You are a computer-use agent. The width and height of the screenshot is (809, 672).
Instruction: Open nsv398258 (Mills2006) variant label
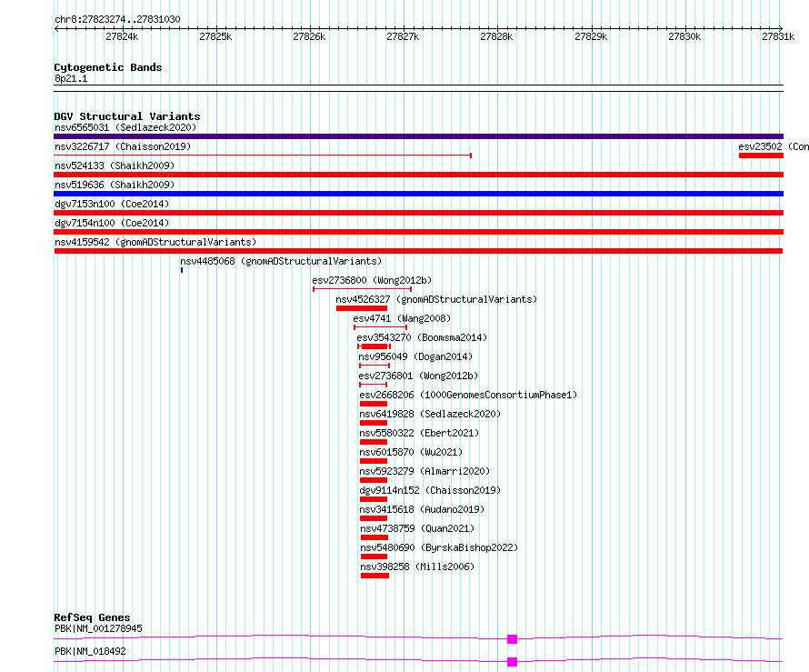[417, 567]
